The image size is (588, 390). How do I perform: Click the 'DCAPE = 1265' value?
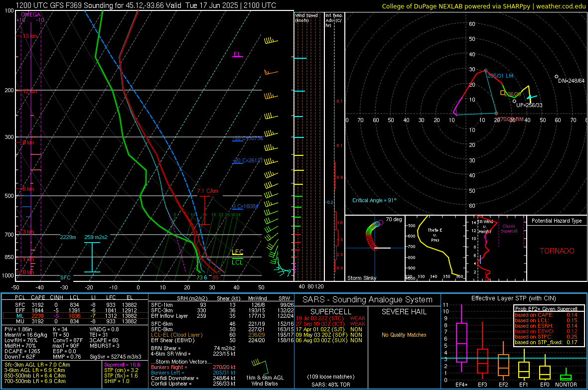pos(22,351)
